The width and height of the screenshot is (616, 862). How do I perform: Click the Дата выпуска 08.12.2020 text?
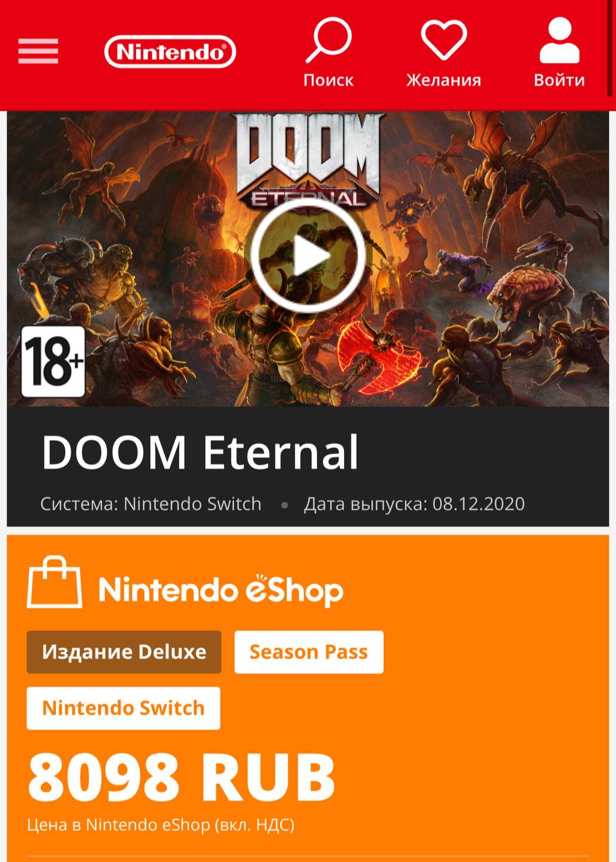point(414,504)
